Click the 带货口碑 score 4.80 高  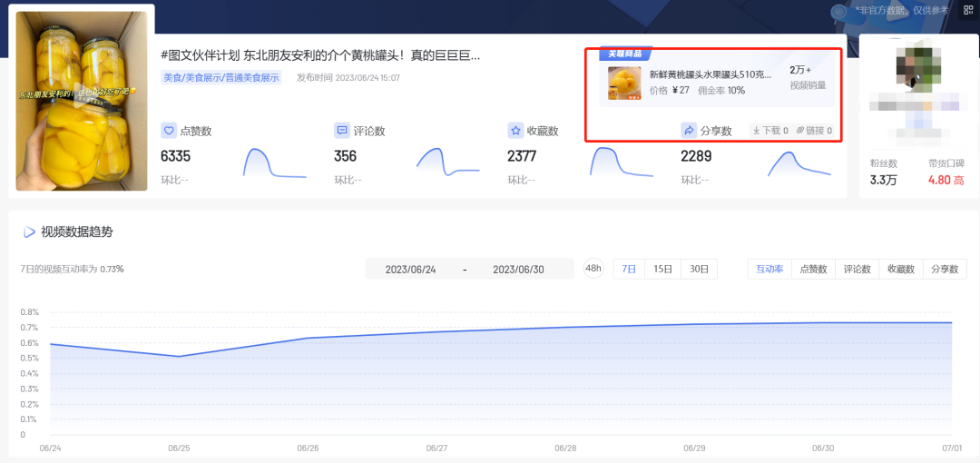(x=946, y=181)
